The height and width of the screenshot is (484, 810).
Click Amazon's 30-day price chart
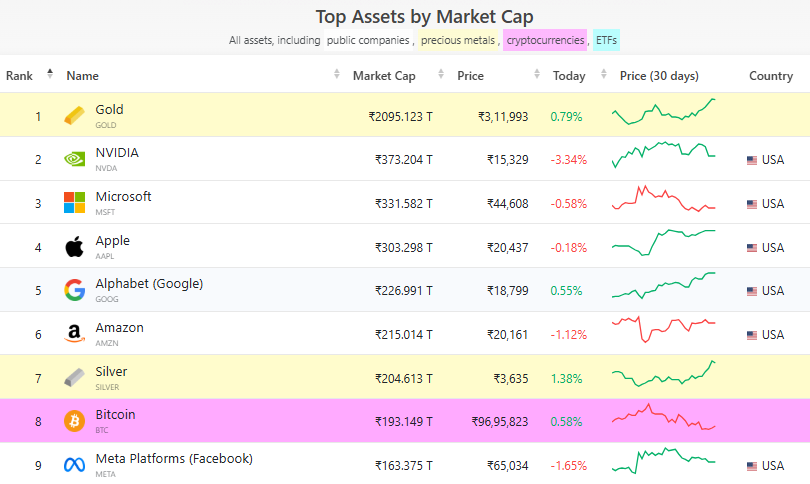tap(664, 330)
